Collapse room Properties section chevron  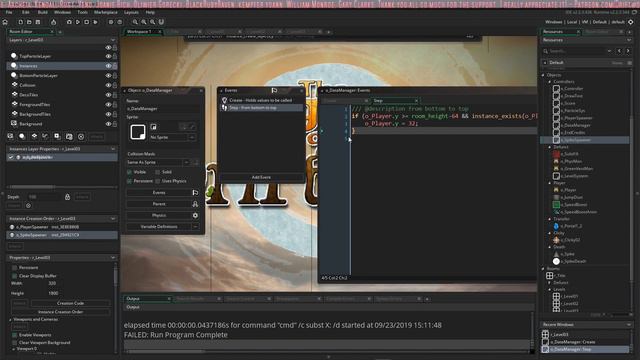click(x=113, y=258)
